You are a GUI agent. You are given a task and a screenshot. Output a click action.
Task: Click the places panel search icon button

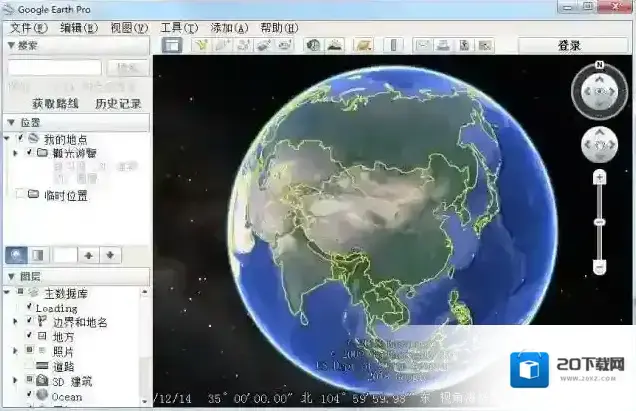(x=16, y=255)
